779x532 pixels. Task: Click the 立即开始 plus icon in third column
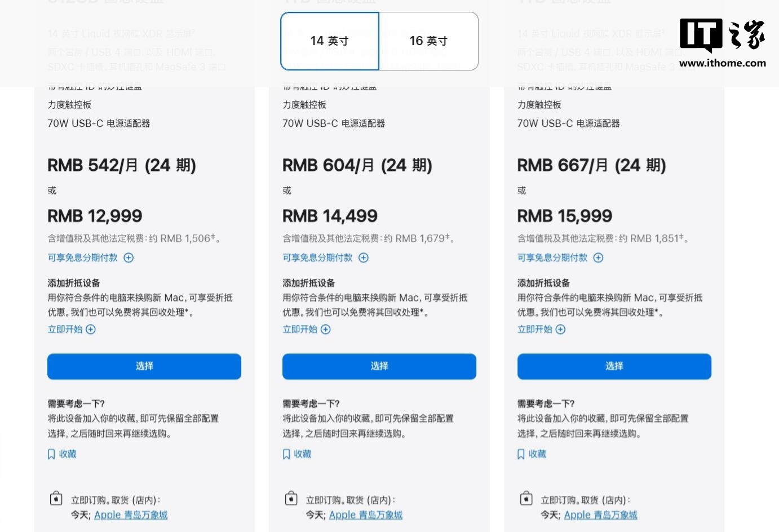point(560,329)
